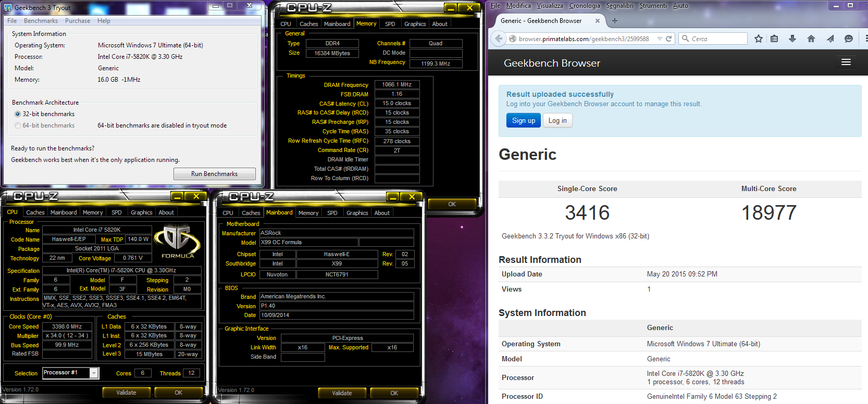
Task: Click the Log in button
Action: [557, 120]
